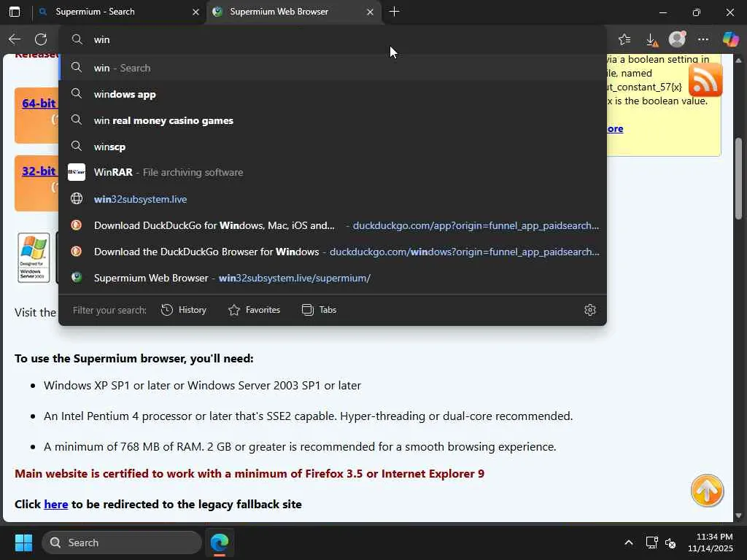Open a new tab with plus button
Image resolution: width=747 pixels, height=560 pixels.
394,12
